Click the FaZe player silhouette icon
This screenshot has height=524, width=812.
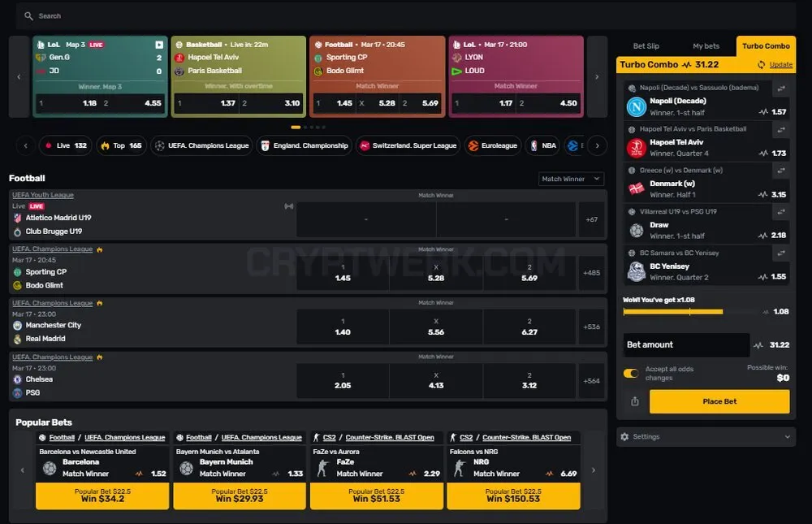pyautogui.click(x=322, y=467)
